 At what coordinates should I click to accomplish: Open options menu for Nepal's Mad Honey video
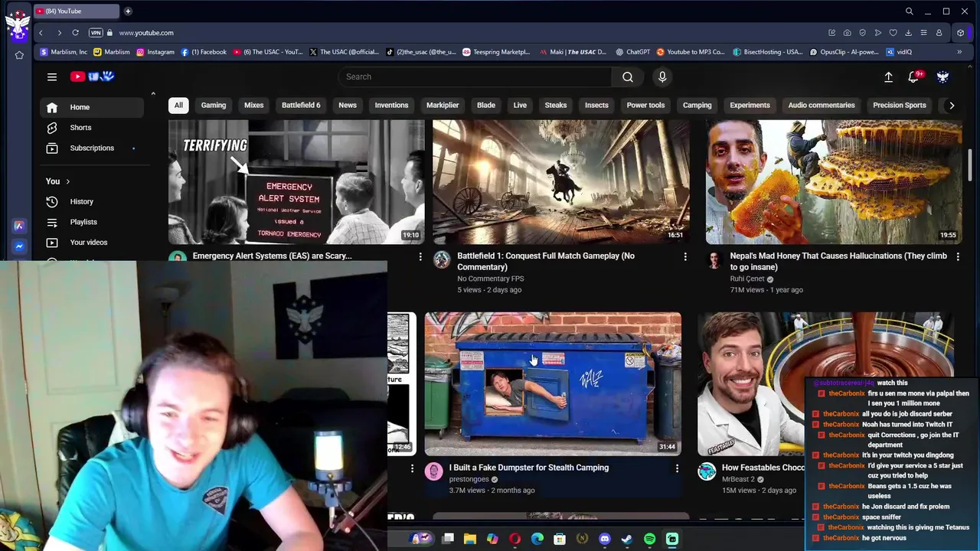[958, 257]
